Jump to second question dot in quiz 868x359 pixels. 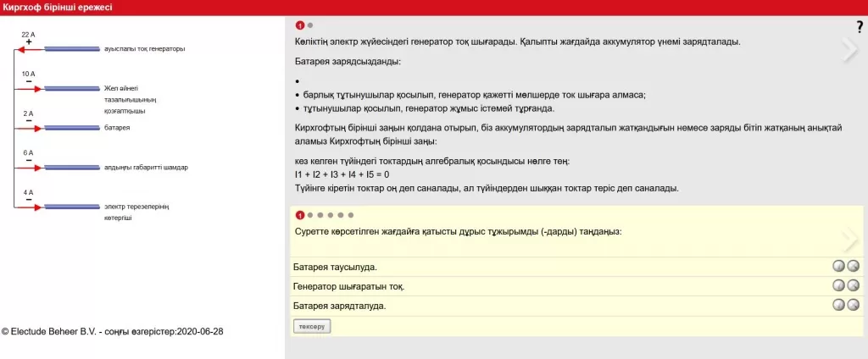[310, 215]
